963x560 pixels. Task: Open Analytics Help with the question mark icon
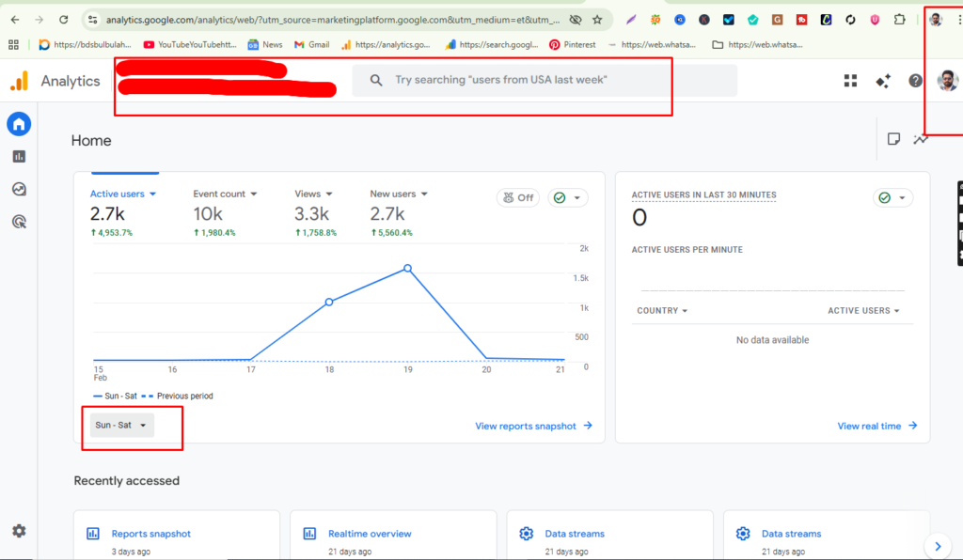pos(914,81)
